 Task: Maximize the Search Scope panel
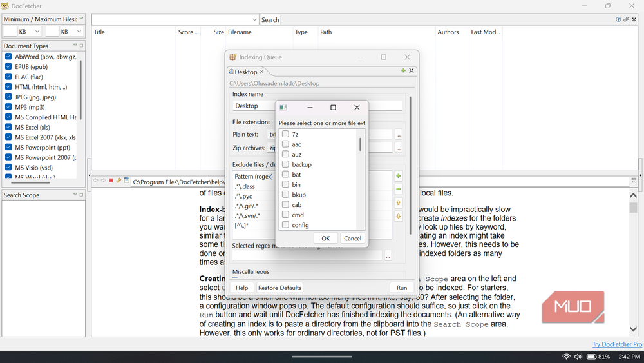click(81, 195)
